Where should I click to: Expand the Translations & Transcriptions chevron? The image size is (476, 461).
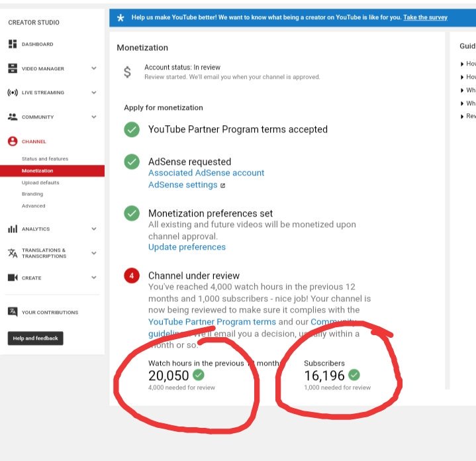coord(94,253)
